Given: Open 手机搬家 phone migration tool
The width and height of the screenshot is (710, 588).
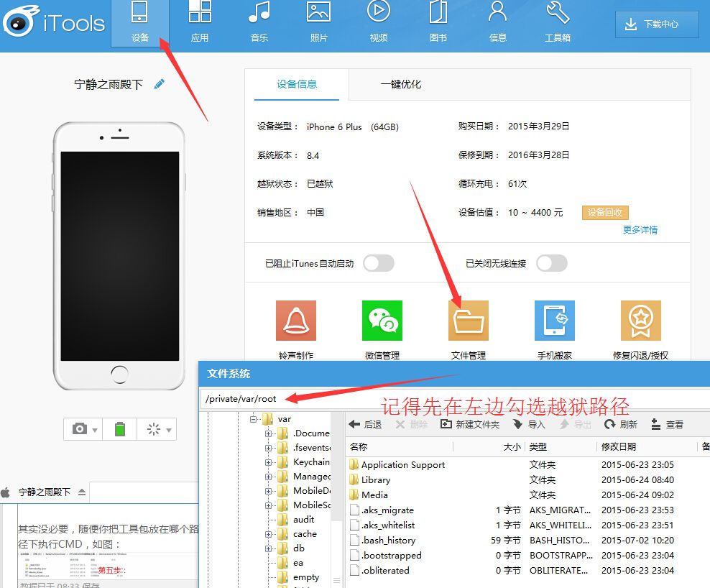Looking at the screenshot, I should [x=555, y=330].
